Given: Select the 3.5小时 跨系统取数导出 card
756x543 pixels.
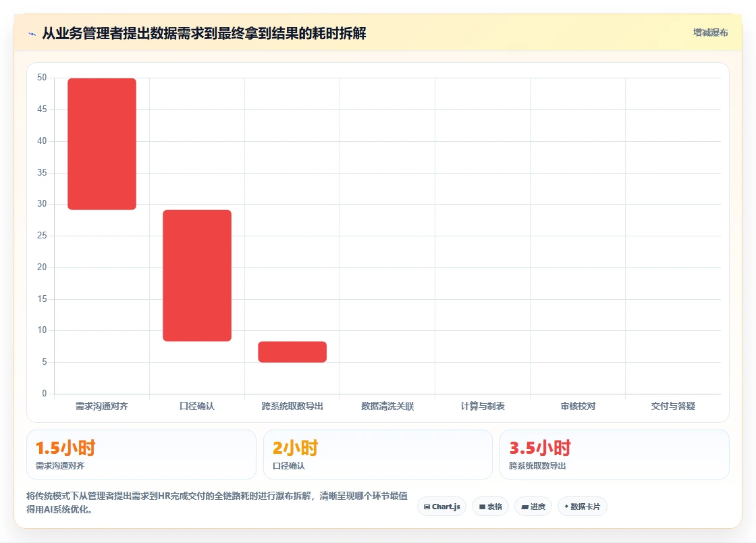Looking at the screenshot, I should (x=614, y=455).
